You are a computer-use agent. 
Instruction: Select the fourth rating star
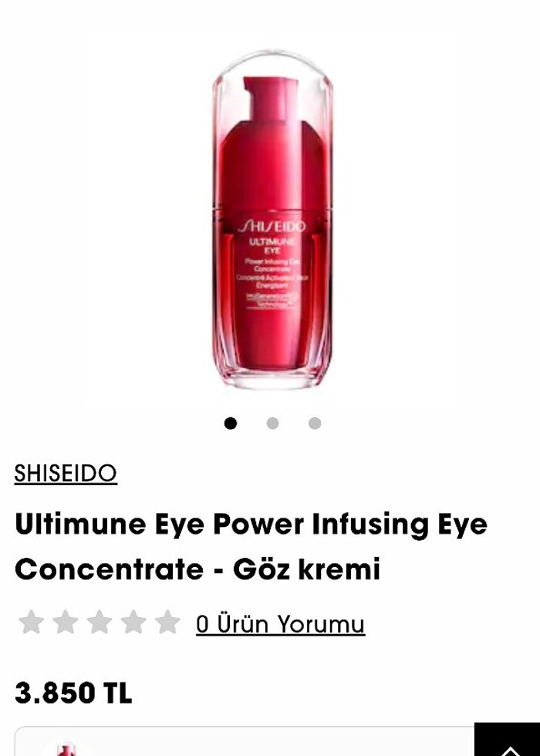[133, 622]
